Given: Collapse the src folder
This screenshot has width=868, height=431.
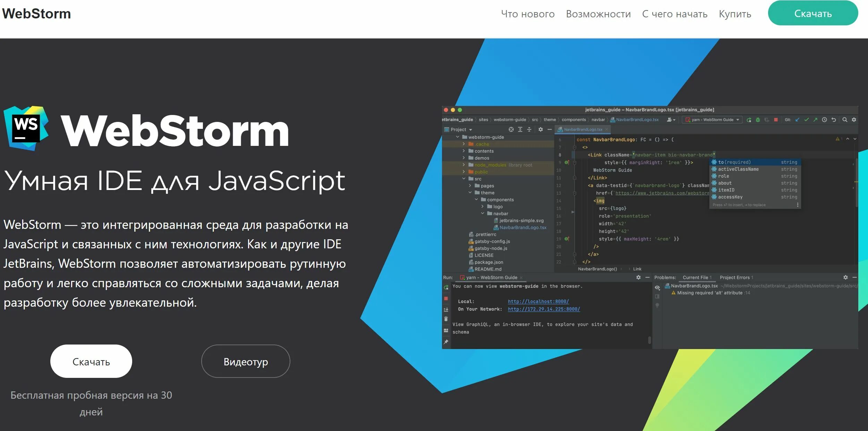Looking at the screenshot, I should click(x=464, y=179).
